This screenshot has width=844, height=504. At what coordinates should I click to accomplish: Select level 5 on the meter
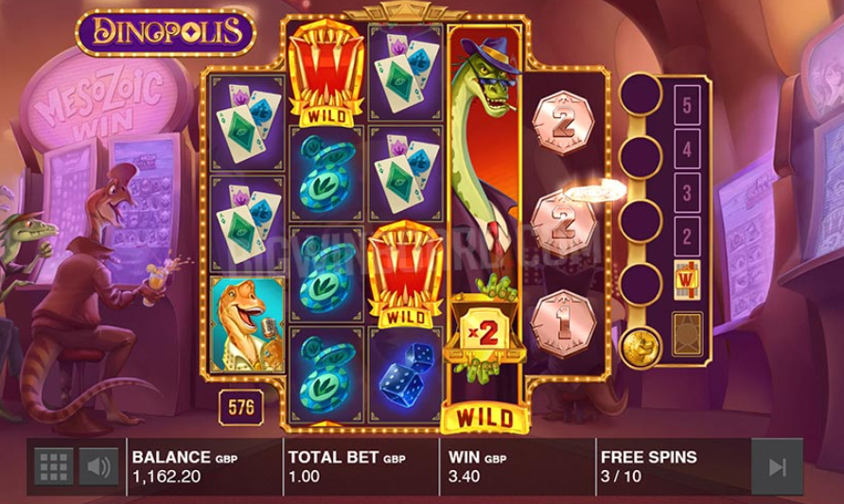687,105
